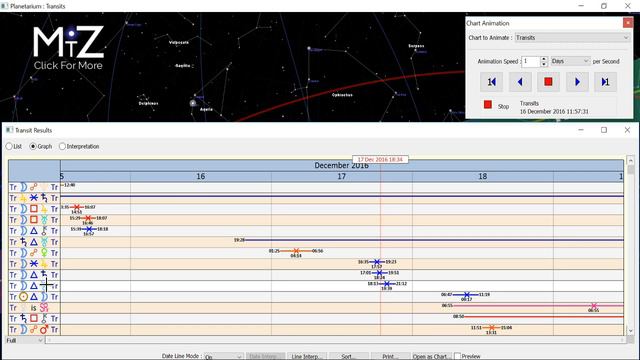
Task: Click the blue transit marker peaking at 17:52
Action: coord(377,262)
